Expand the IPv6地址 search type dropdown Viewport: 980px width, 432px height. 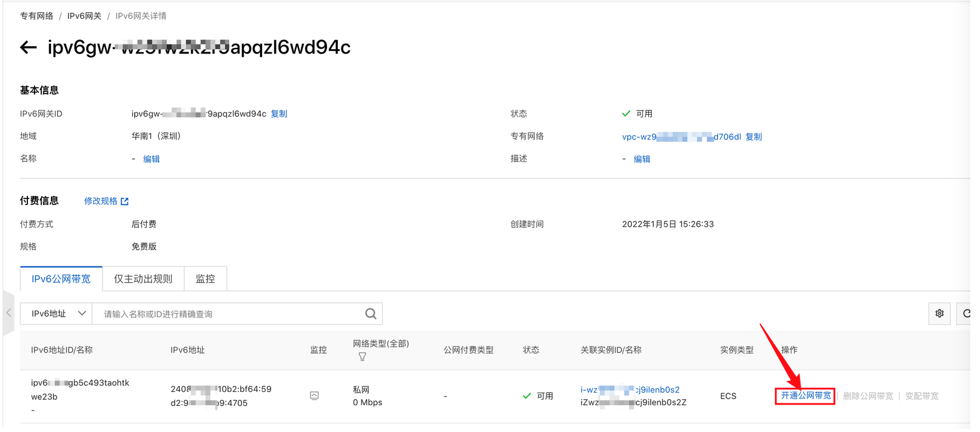click(x=56, y=314)
